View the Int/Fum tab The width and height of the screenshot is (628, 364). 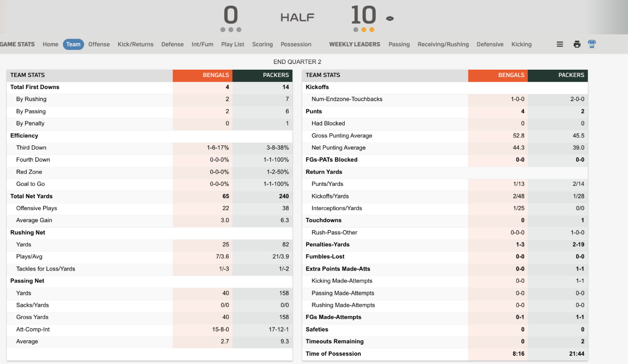(202, 44)
